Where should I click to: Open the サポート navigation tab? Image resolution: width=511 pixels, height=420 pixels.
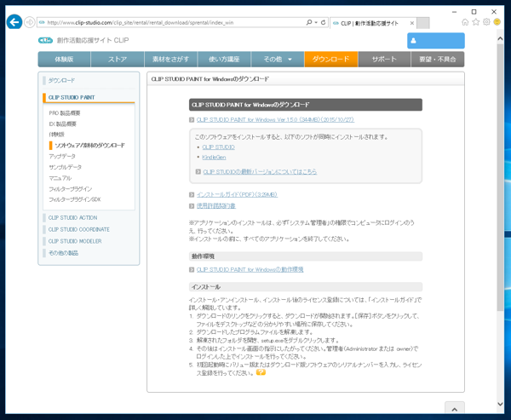[384, 60]
